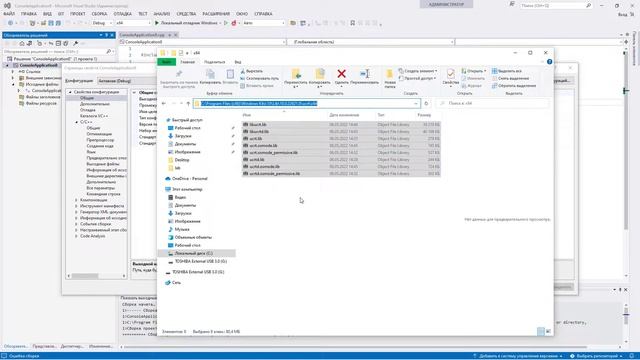Click Home icon in Solution Explorer toolbar
The image size is (640, 360).
click(x=22, y=43)
